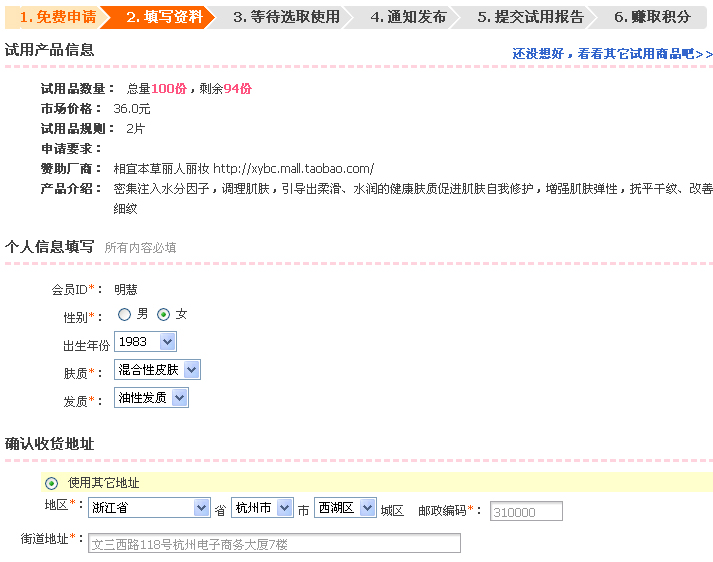713x562 pixels.
Task: Click step 6 赚取积分 tab
Action: tap(651, 17)
